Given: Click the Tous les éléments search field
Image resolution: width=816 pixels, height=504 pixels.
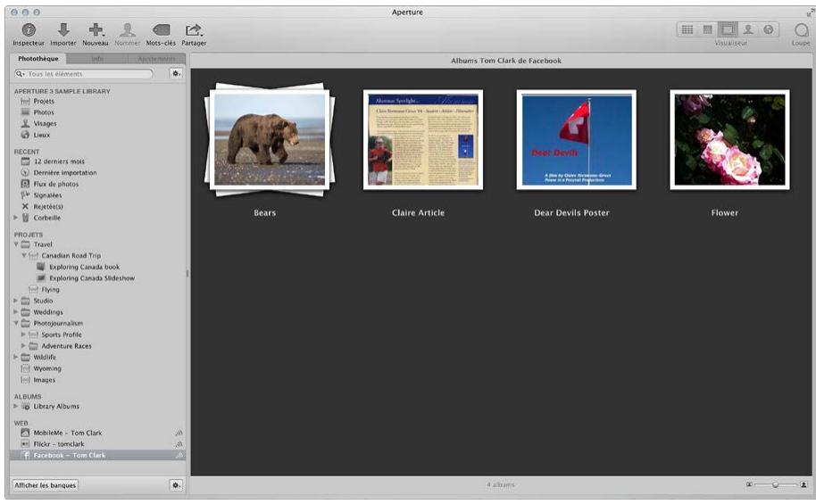Looking at the screenshot, I should click(83, 74).
